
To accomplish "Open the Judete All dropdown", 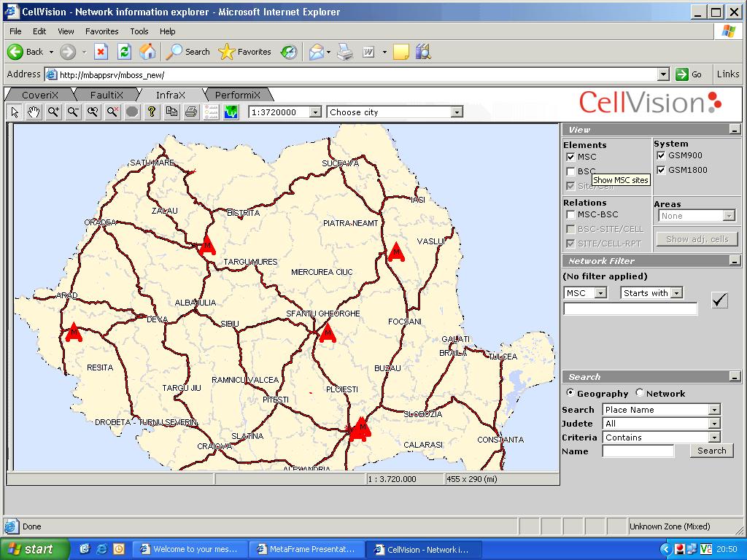I will 713,424.
